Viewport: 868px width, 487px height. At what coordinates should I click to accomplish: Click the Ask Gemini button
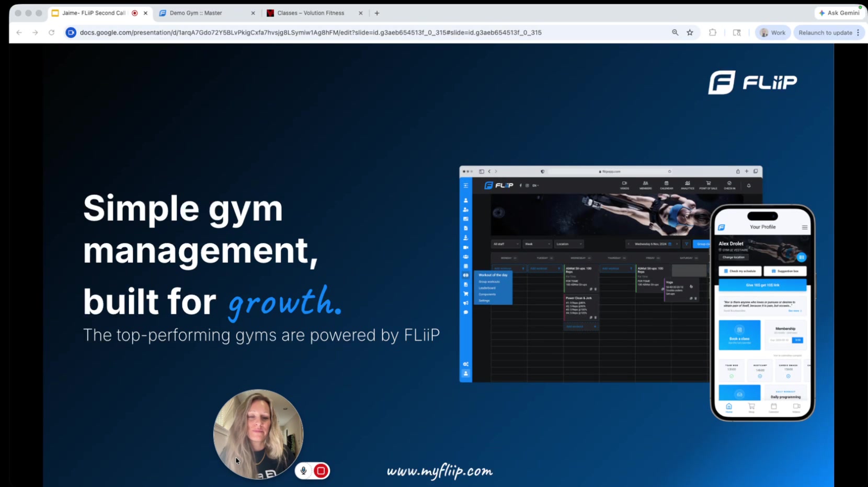point(839,13)
